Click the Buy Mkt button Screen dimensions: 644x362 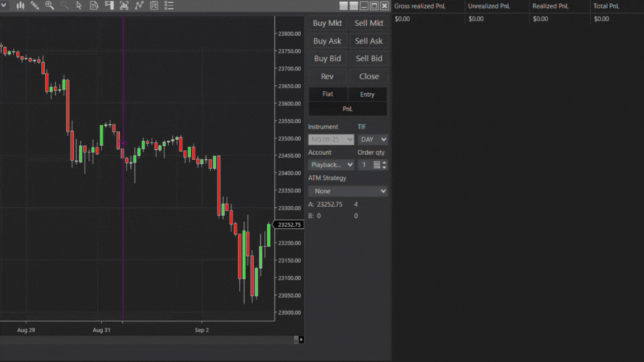click(327, 23)
